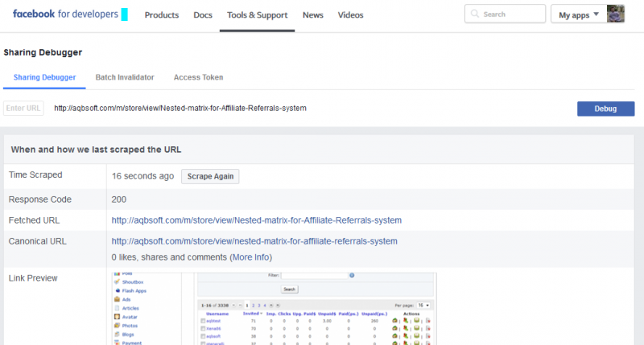Click the preview's Search button

click(x=290, y=290)
